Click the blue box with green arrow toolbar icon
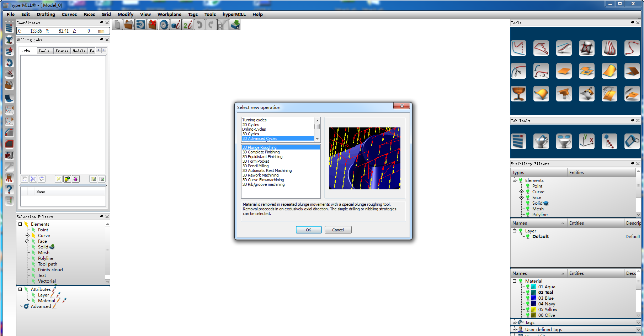This screenshot has width=644, height=336. 235,25
